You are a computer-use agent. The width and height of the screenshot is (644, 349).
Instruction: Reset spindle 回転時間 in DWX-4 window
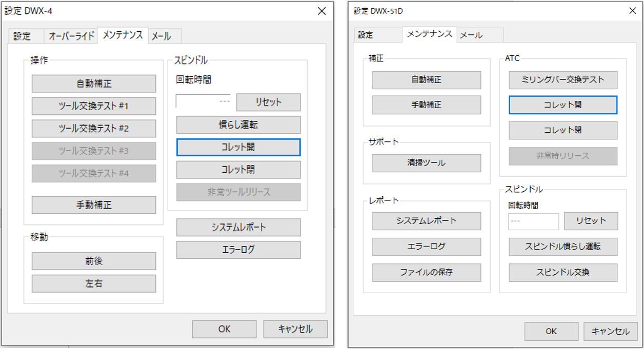(x=269, y=102)
